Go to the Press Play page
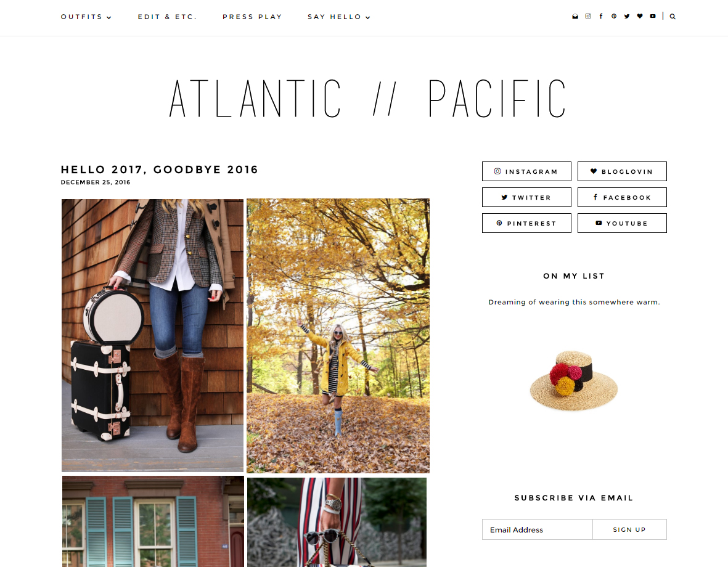The height and width of the screenshot is (567, 728). 252,17
